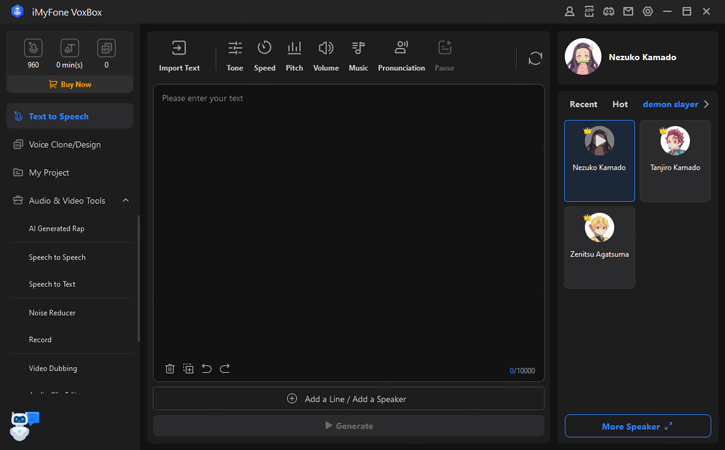Open the user account icon
This screenshot has height=450, width=725.
(x=570, y=12)
